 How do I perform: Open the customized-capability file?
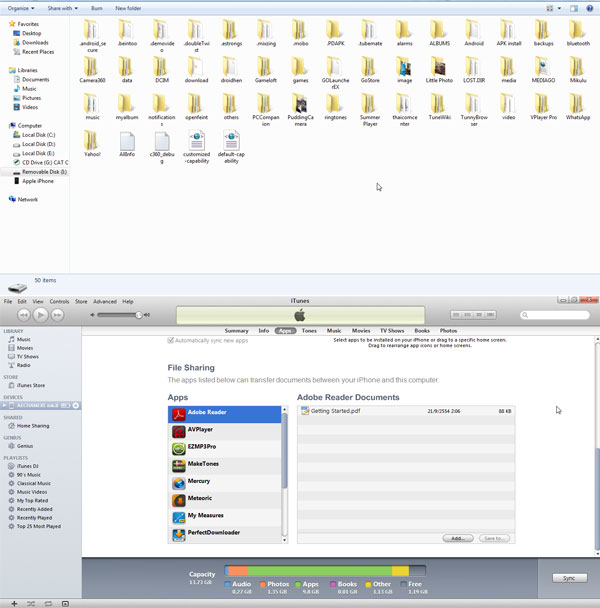coord(197,147)
